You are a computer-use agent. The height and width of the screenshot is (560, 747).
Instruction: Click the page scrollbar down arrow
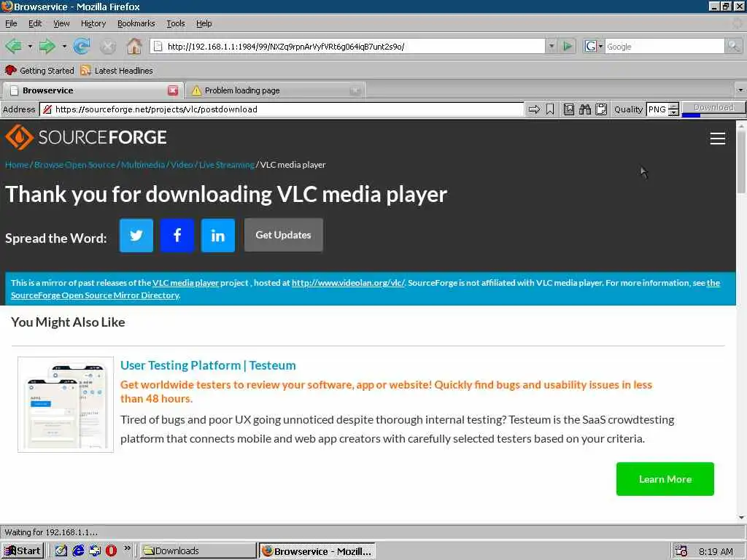pyautogui.click(x=741, y=517)
